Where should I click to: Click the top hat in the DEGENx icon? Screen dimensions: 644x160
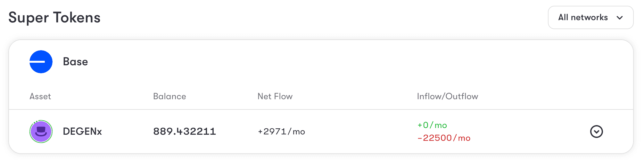[41, 130]
